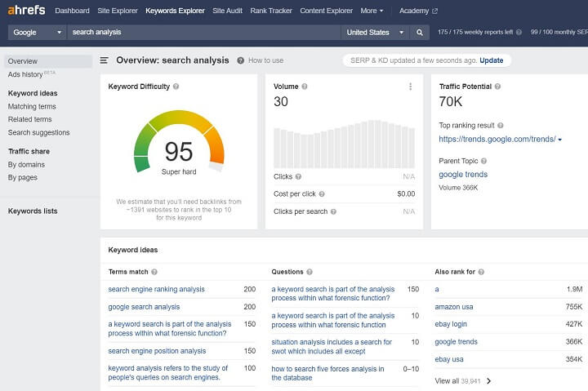
Task: Open 'ebay usa' in Also rank for
Action: [x=449, y=359]
